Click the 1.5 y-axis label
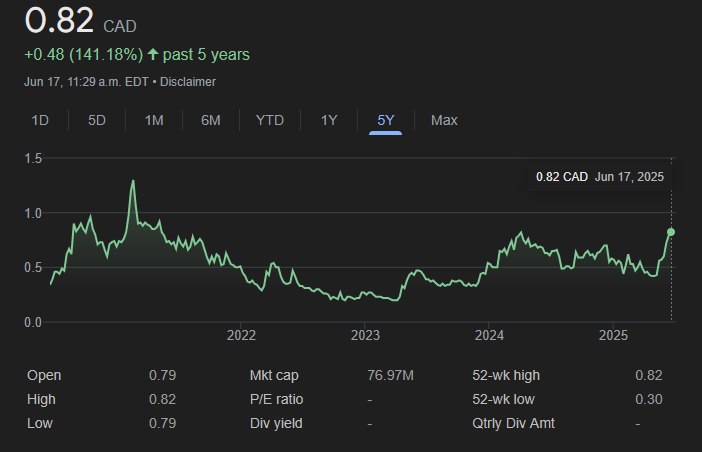This screenshot has width=702, height=452. point(33,158)
